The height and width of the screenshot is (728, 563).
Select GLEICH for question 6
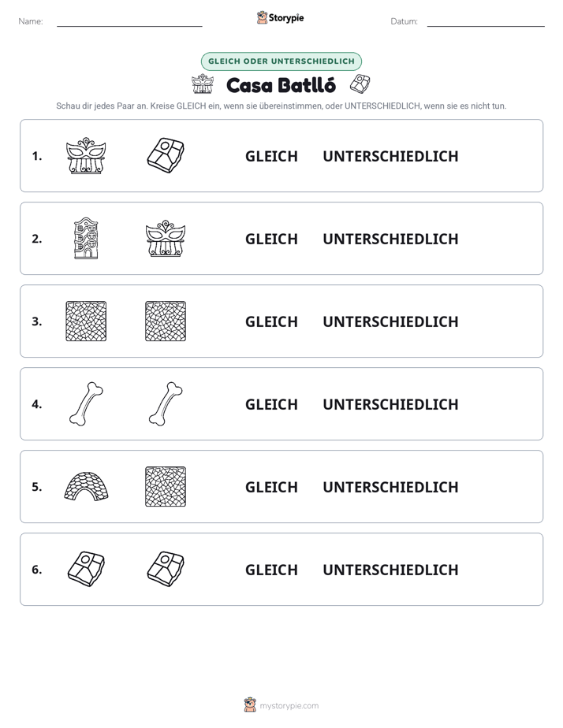point(271,570)
